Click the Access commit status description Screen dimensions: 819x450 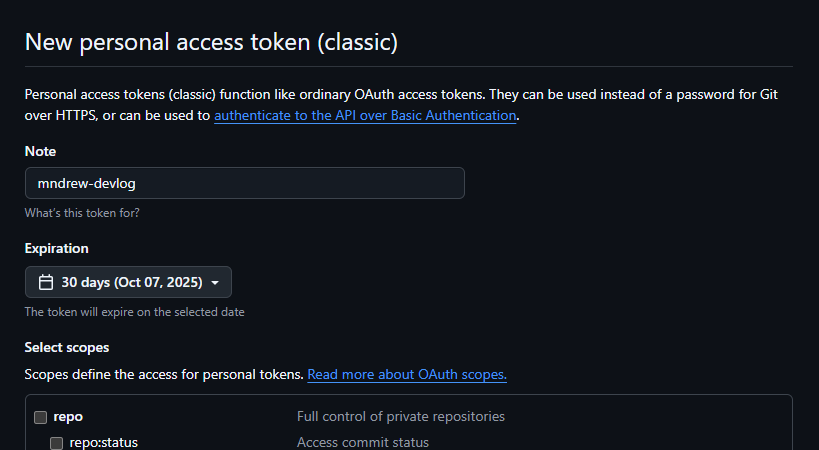(x=363, y=443)
